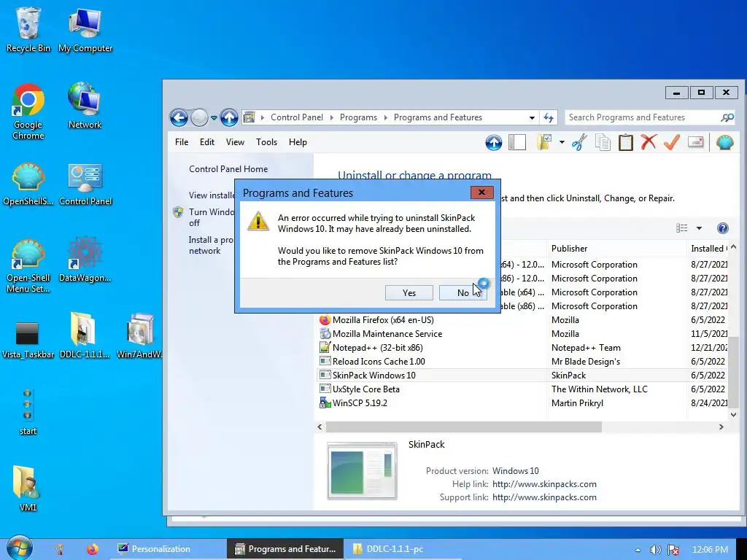Select the Control Panel desktop icon

tap(85, 183)
